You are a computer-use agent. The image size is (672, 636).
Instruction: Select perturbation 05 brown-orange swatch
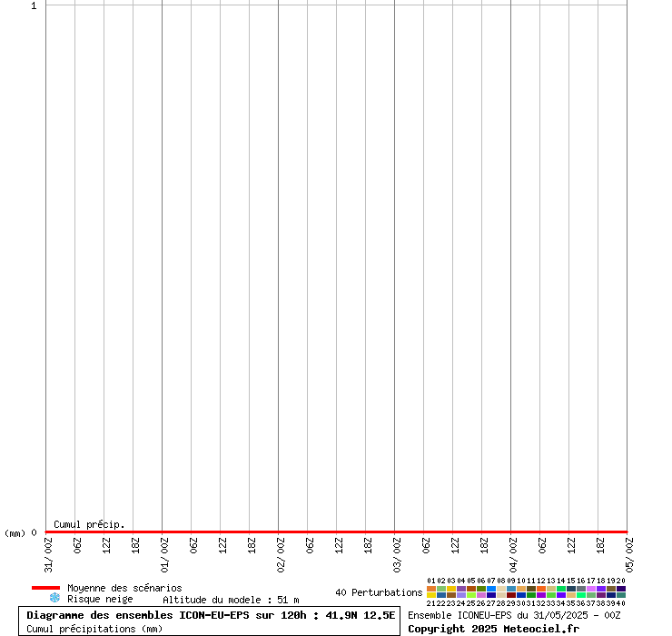(471, 589)
